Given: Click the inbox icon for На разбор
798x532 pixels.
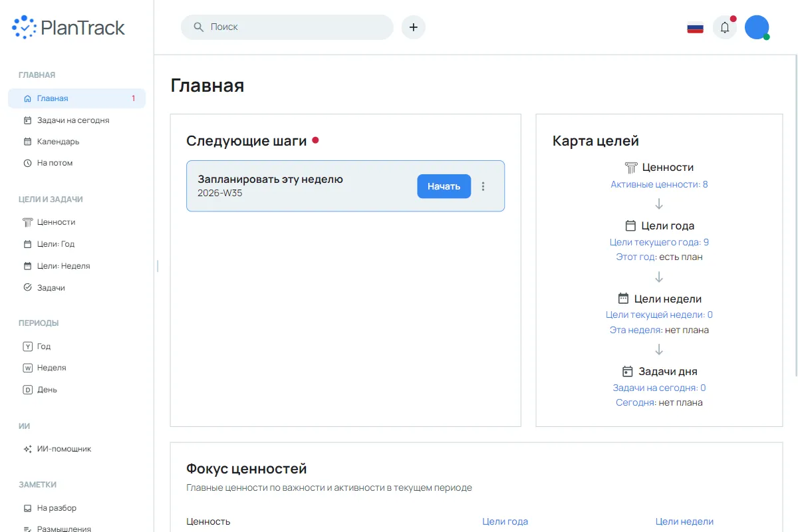Looking at the screenshot, I should point(27,508).
